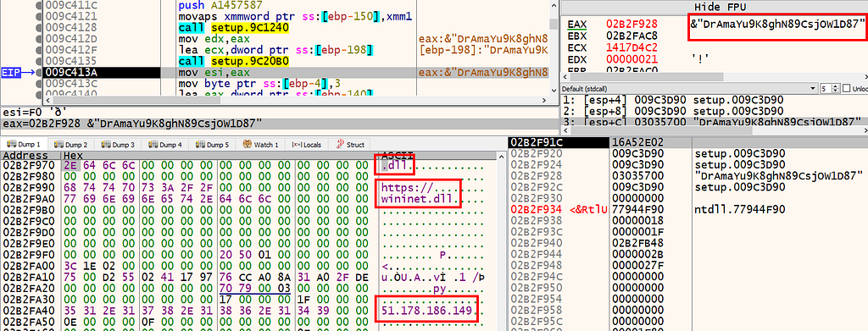Image resolution: width=868 pixels, height=331 pixels.
Task: Click the Hex column header in dump
Action: [x=219, y=156]
